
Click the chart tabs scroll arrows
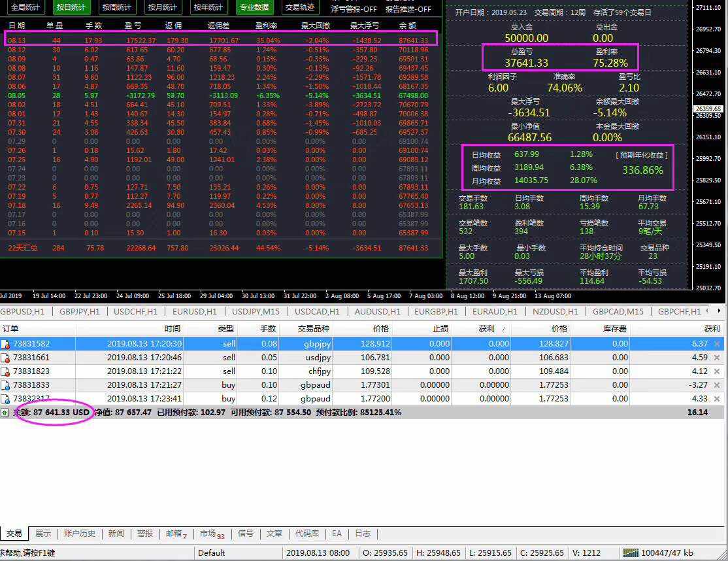tap(713, 311)
